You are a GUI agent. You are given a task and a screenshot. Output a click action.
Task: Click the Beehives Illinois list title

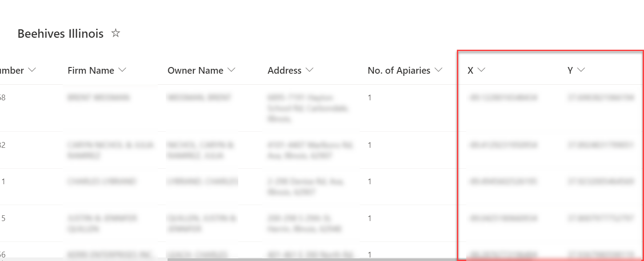point(60,34)
